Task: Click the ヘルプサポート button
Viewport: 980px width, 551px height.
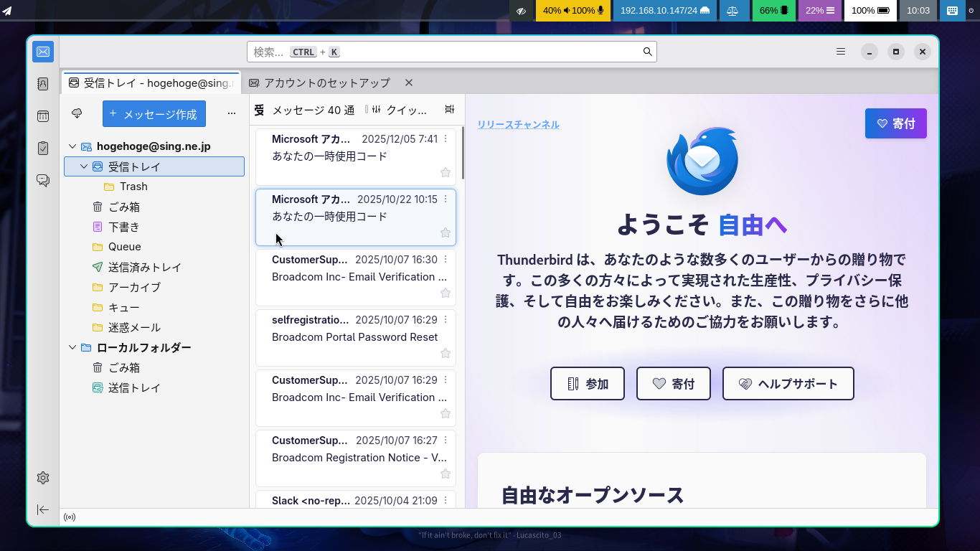Action: tap(788, 384)
